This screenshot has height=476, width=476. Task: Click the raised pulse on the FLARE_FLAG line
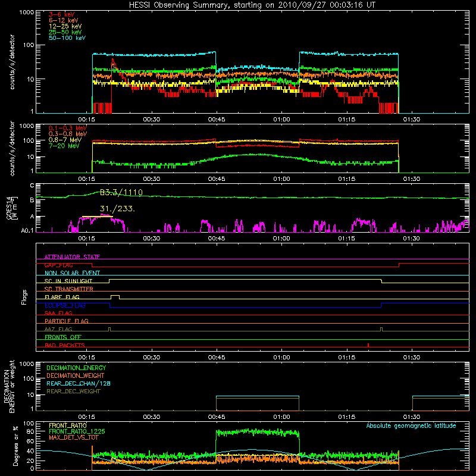(115, 297)
